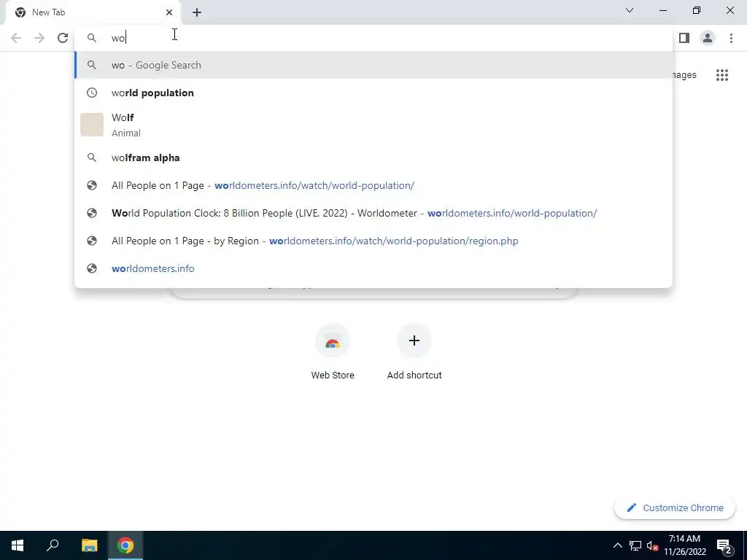Screen dimensions: 747x560
Task: Click clock icon beside world population
Action: click(92, 93)
